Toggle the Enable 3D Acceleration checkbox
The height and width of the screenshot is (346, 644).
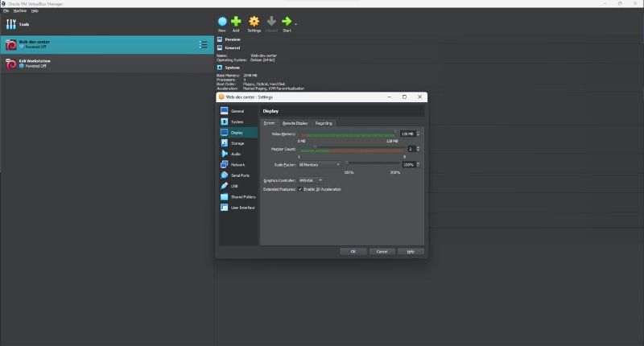click(x=300, y=189)
